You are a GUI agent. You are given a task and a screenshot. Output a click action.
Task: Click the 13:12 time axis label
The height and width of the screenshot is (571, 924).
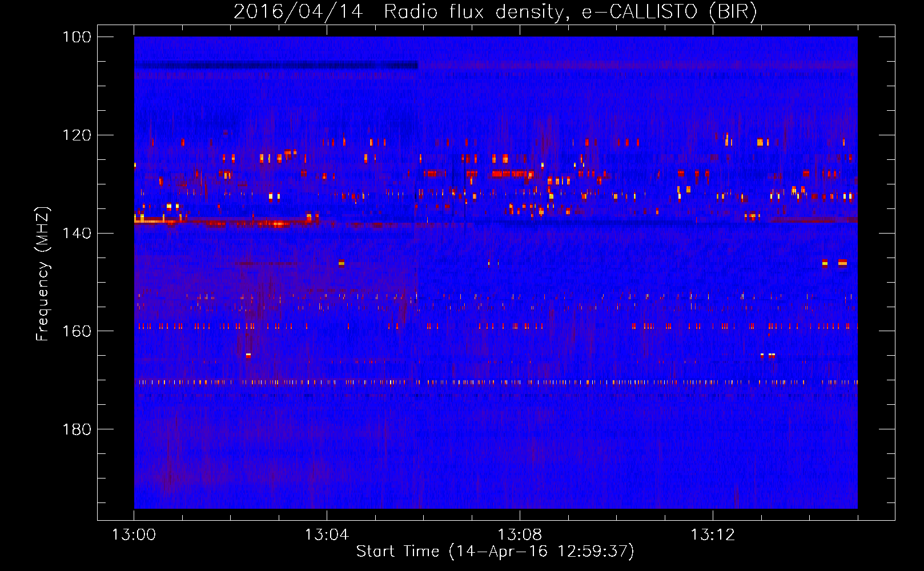[x=713, y=535]
